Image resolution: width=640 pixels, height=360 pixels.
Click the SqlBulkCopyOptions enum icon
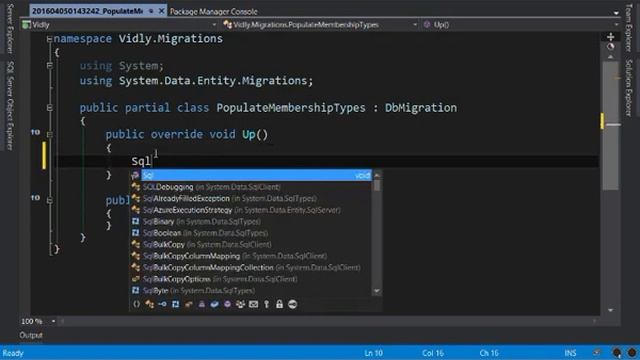[x=136, y=279]
